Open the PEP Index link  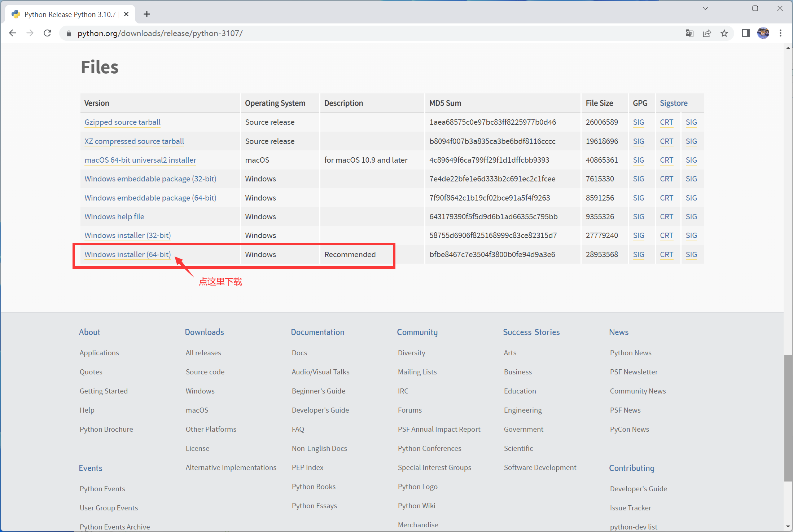point(308,467)
